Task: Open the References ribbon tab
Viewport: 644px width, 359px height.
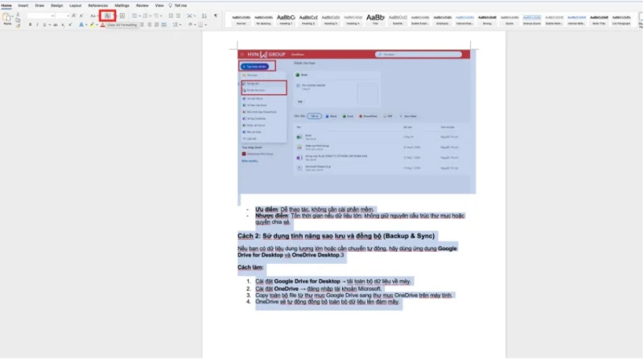Action: coord(97,6)
